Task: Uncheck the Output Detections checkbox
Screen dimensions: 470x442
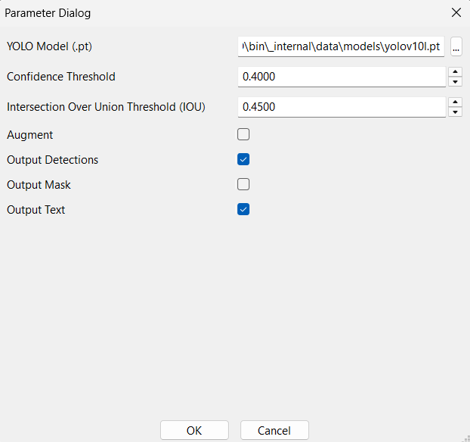Action: [243, 159]
